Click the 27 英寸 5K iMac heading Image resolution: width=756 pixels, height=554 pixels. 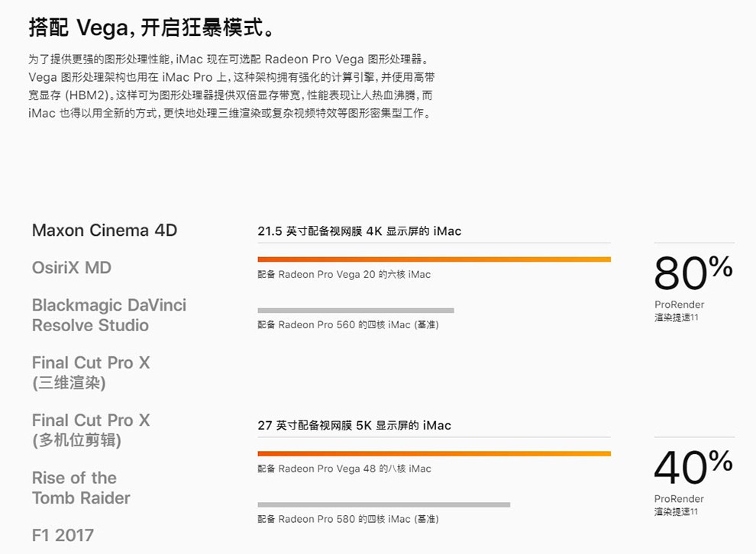point(354,425)
